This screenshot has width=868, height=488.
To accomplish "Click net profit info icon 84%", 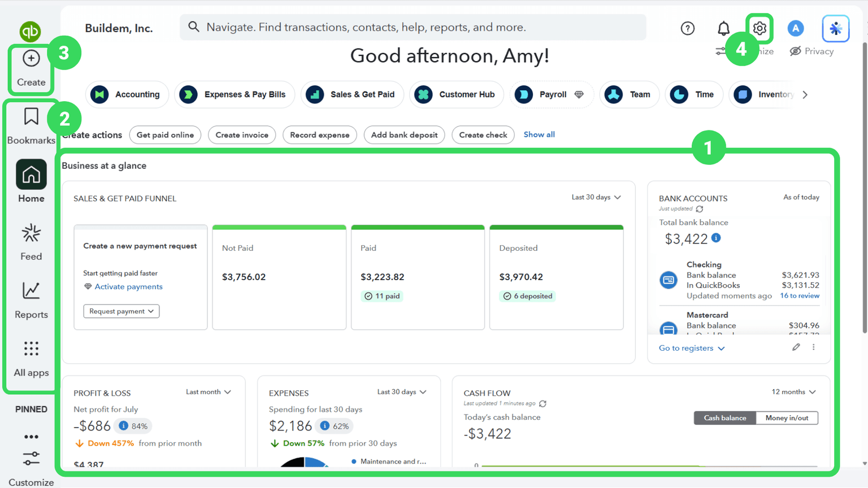I will (x=123, y=426).
